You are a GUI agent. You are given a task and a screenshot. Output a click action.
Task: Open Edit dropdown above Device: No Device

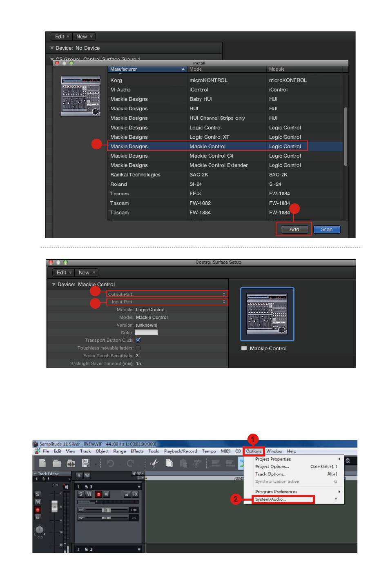click(x=62, y=36)
